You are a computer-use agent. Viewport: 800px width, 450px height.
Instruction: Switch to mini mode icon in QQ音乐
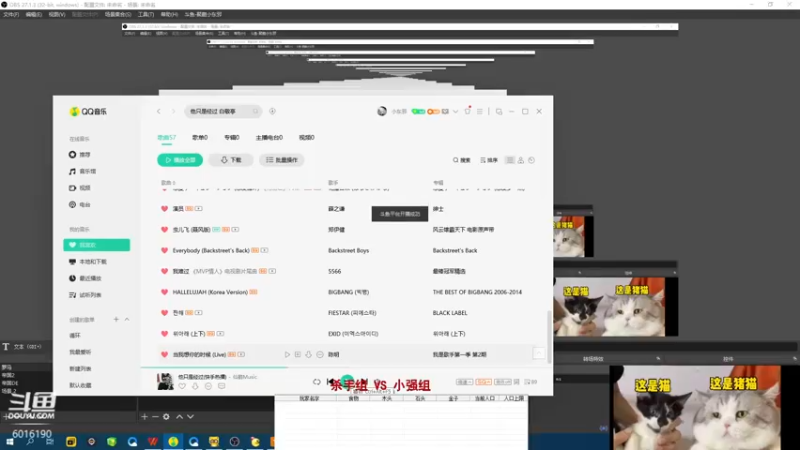coord(499,111)
